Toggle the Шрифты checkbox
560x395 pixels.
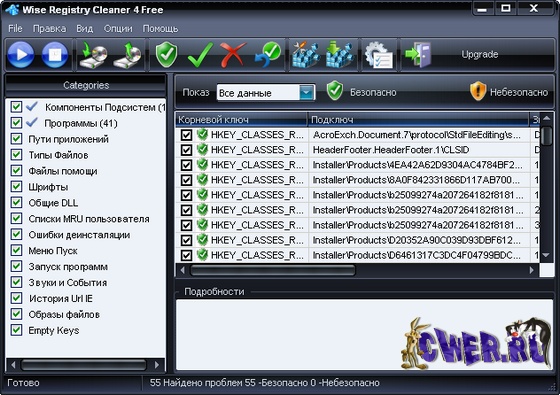click(16, 186)
